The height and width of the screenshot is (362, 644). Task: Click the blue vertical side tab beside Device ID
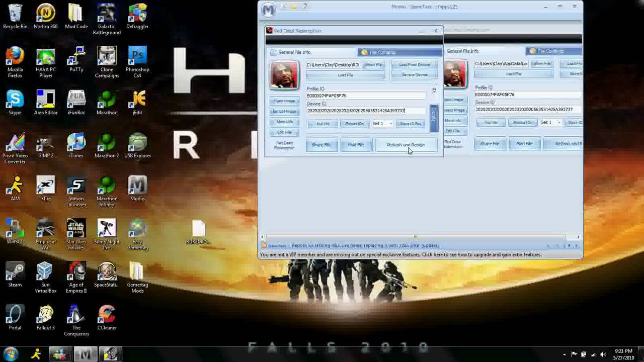tap(434, 119)
